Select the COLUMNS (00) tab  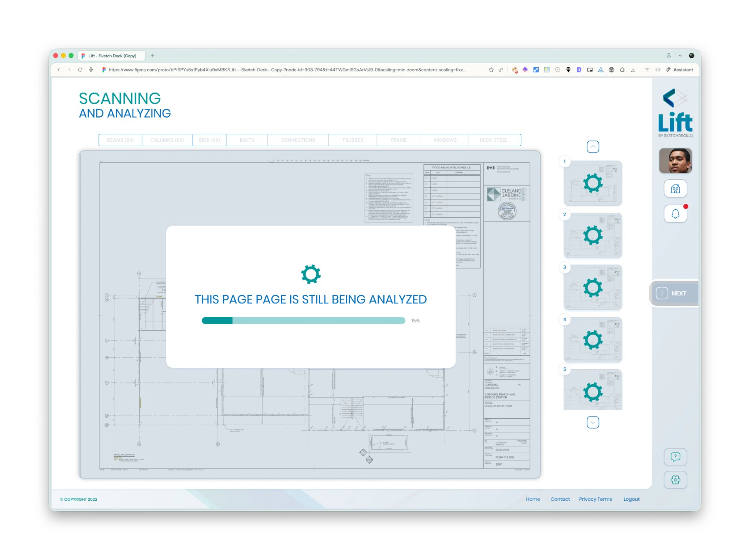click(167, 140)
